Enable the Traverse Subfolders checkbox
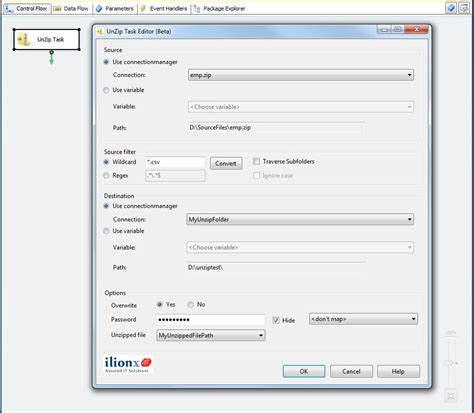 256,162
